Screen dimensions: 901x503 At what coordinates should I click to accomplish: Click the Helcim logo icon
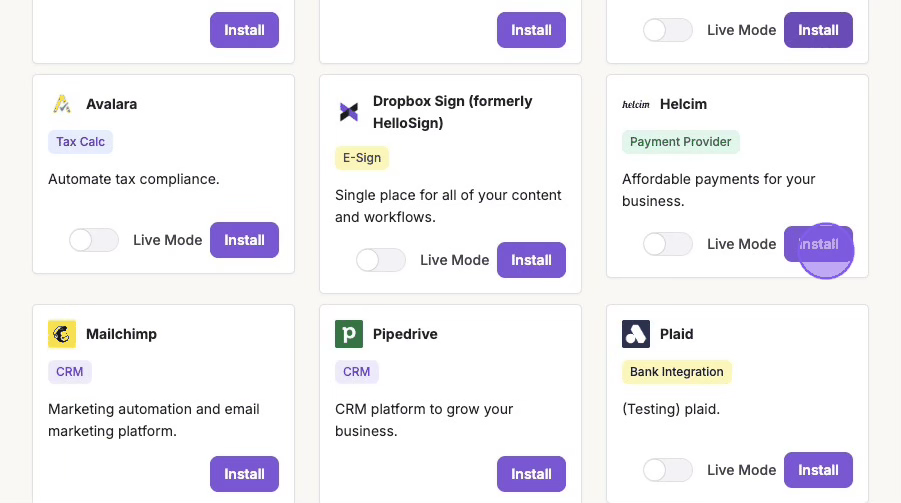[x=636, y=104]
